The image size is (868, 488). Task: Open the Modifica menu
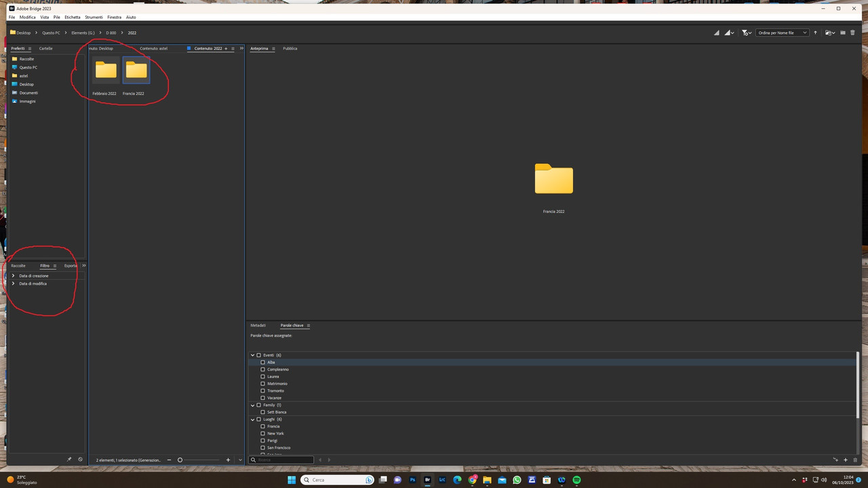click(x=28, y=17)
